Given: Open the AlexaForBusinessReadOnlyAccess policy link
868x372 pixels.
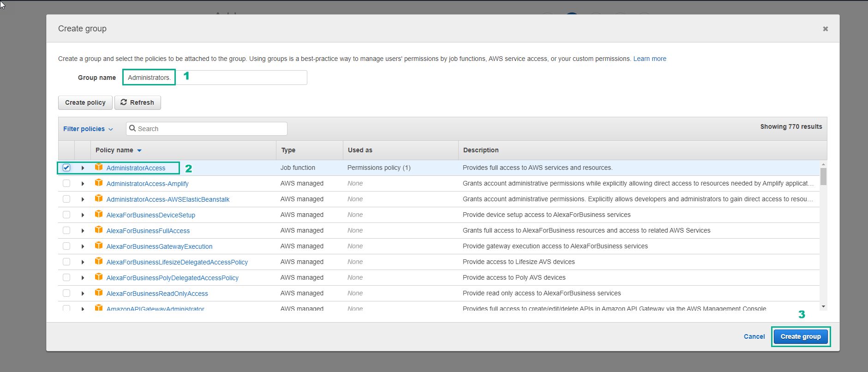Looking at the screenshot, I should pos(157,294).
